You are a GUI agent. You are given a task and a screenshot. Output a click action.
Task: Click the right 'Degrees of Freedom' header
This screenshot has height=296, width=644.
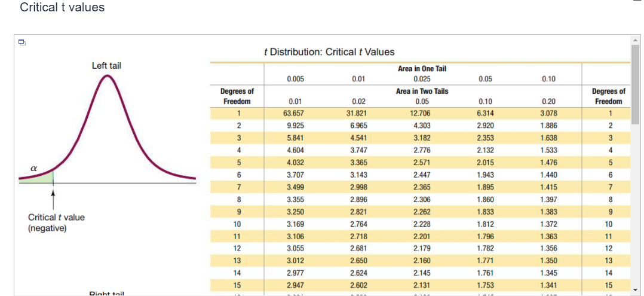(x=609, y=97)
